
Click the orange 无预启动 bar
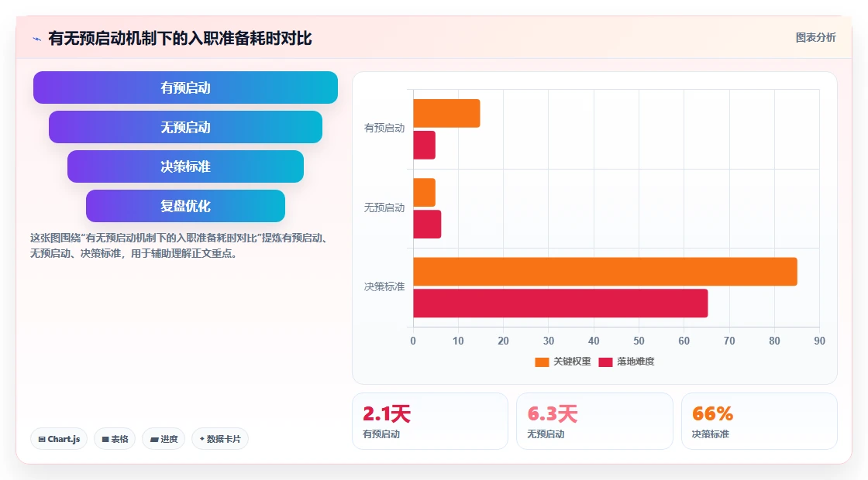pyautogui.click(x=425, y=193)
